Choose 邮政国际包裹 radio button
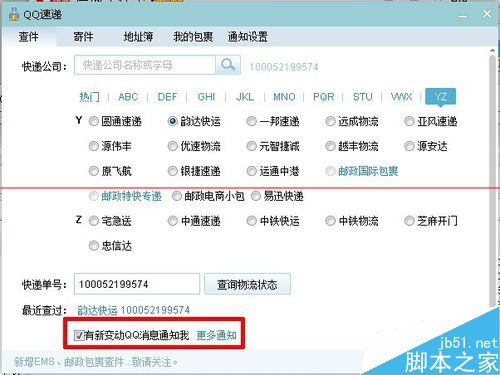This screenshot has width=500, height=375. pos(330,171)
